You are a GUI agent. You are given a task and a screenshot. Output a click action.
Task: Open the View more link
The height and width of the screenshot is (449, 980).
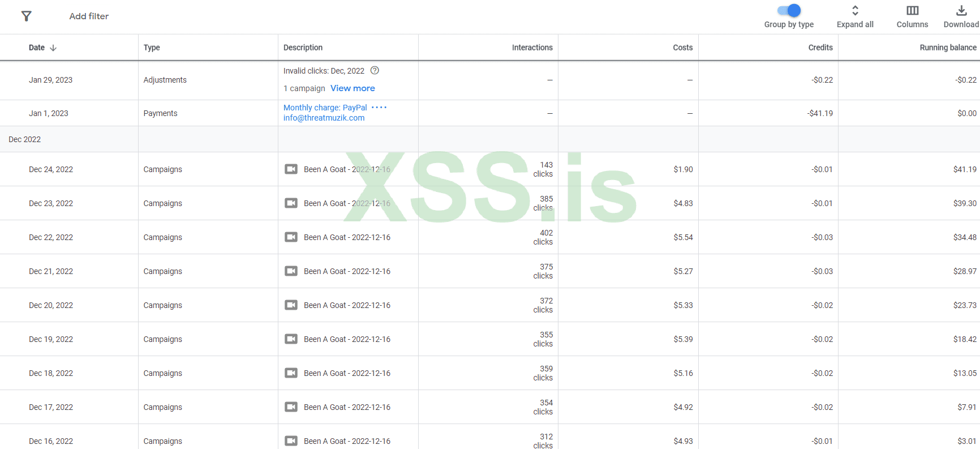pos(353,88)
